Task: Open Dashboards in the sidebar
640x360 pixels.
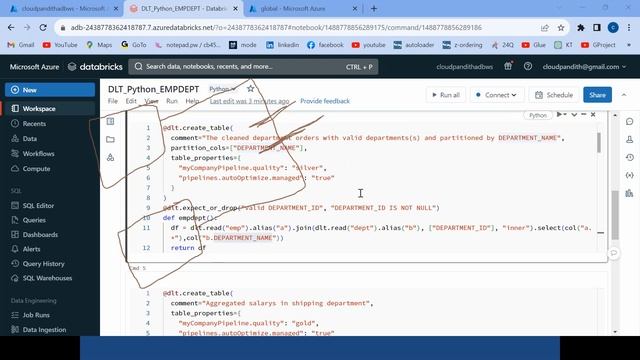Action: coord(40,235)
